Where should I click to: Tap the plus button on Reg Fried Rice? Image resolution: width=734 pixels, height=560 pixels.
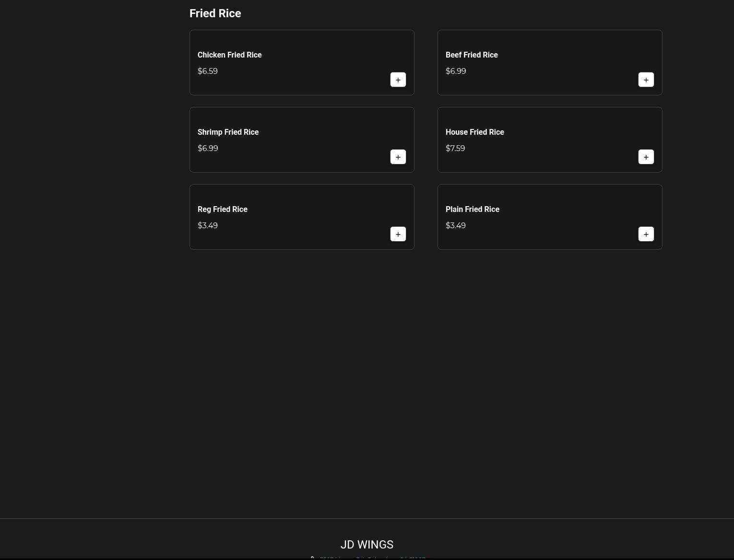pos(398,234)
